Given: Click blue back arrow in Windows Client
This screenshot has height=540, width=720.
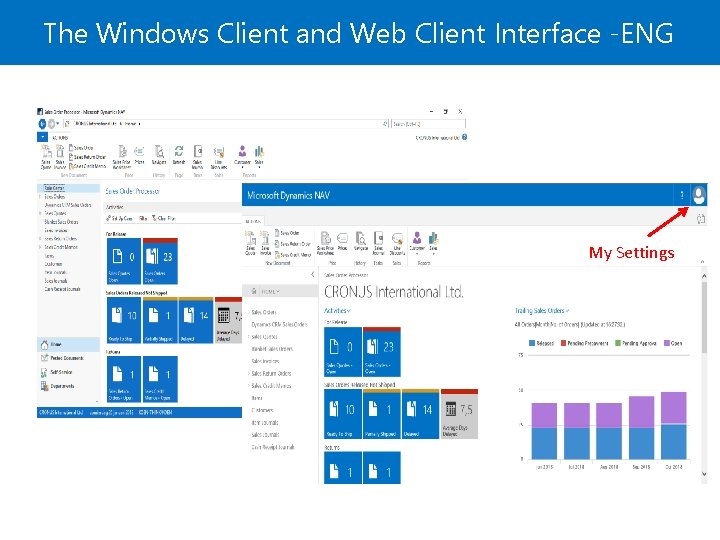Looking at the screenshot, I should (42, 124).
